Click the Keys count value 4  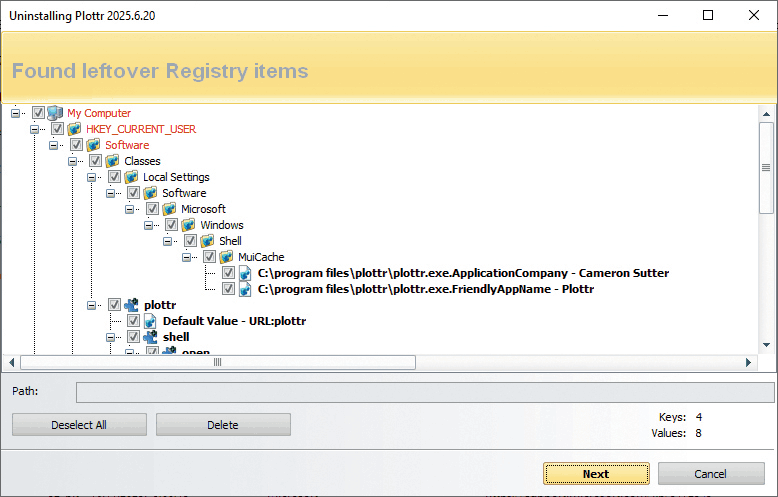[x=699, y=417]
